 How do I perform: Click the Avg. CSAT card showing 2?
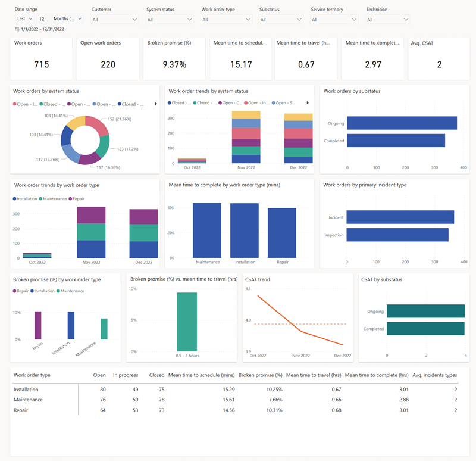click(x=439, y=59)
